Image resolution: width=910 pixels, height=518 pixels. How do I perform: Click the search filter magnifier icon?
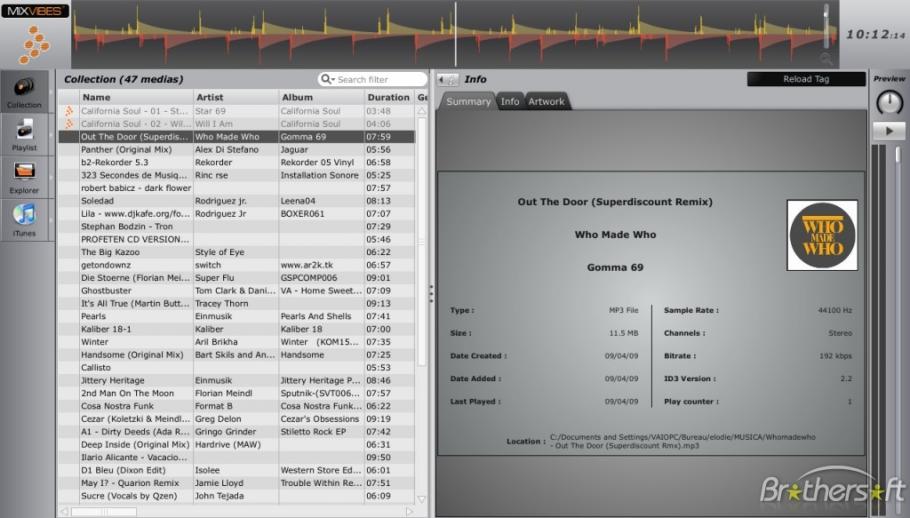(x=327, y=79)
